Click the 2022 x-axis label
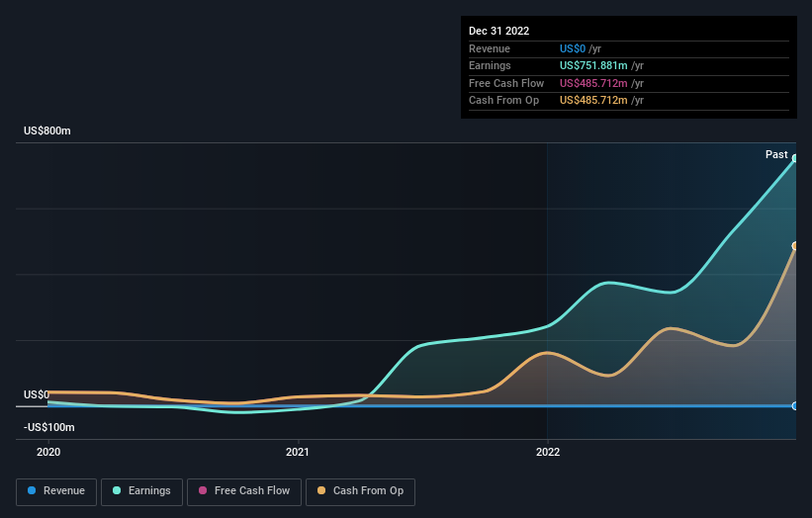 coord(548,452)
